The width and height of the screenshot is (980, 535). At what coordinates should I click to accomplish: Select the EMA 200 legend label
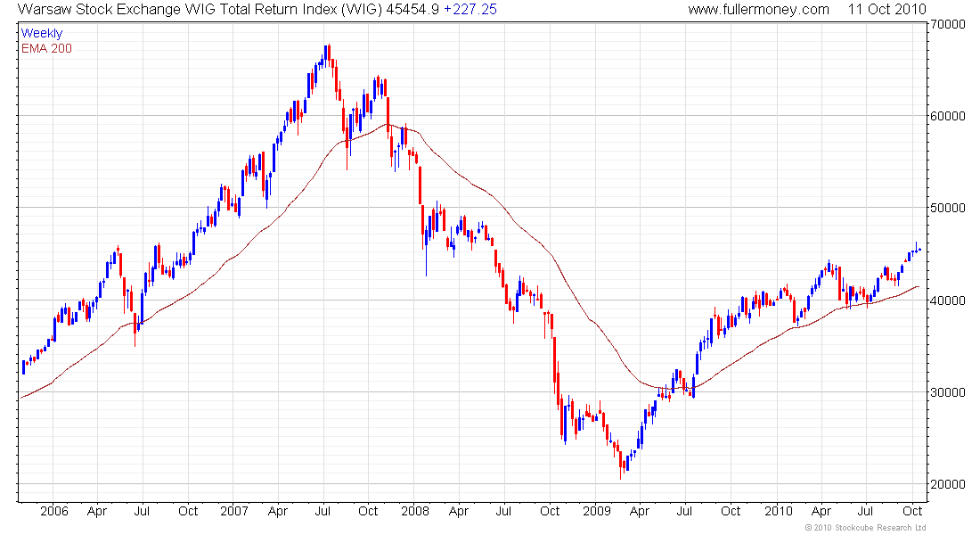click(x=46, y=48)
